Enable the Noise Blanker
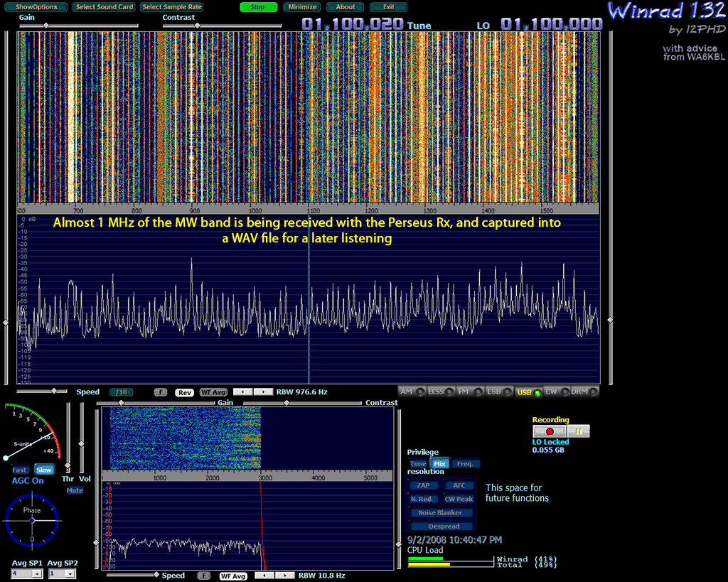 (440, 513)
